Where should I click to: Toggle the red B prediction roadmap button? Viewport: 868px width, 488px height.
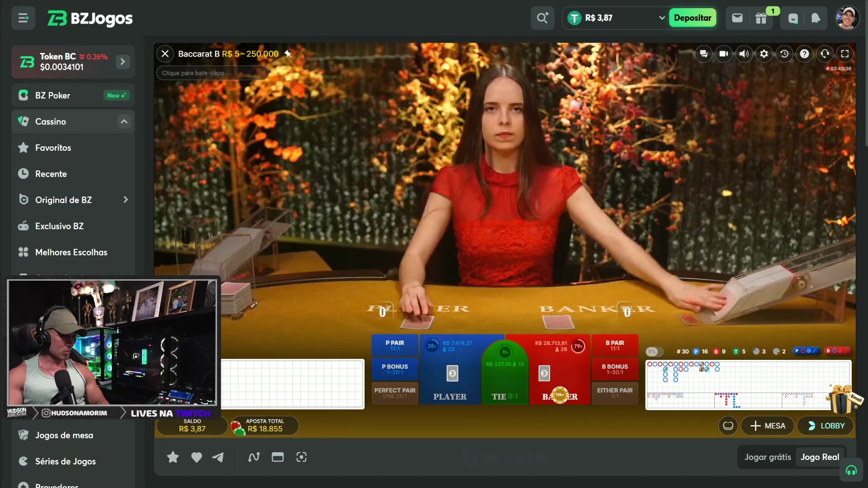(x=838, y=351)
